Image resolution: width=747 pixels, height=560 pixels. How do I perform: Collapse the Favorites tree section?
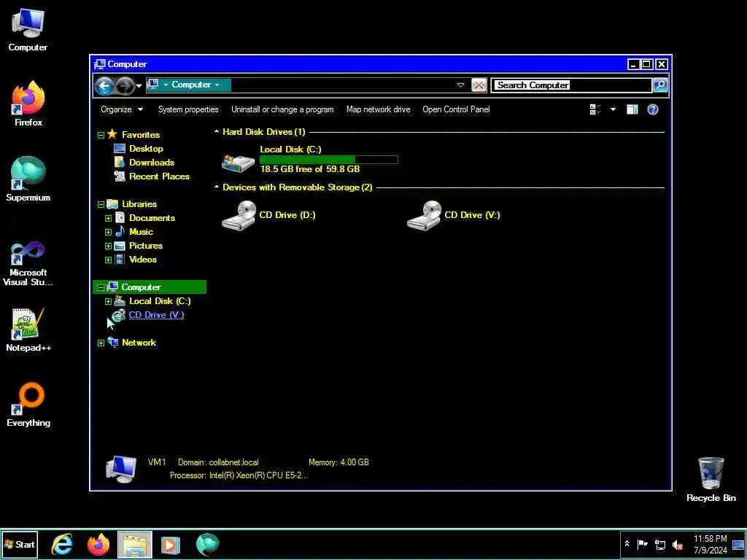tap(101, 135)
